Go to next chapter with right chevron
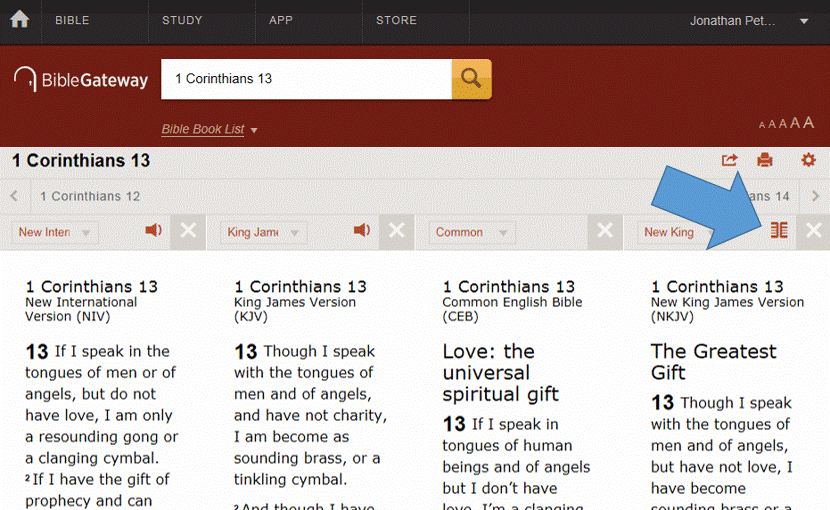Screen dimensions: 830x510 point(815,196)
